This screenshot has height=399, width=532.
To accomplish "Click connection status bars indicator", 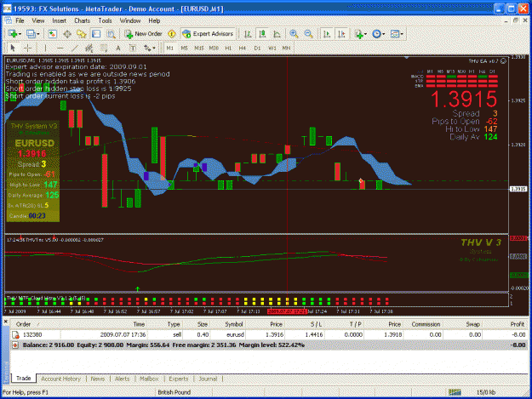I will 455,392.
